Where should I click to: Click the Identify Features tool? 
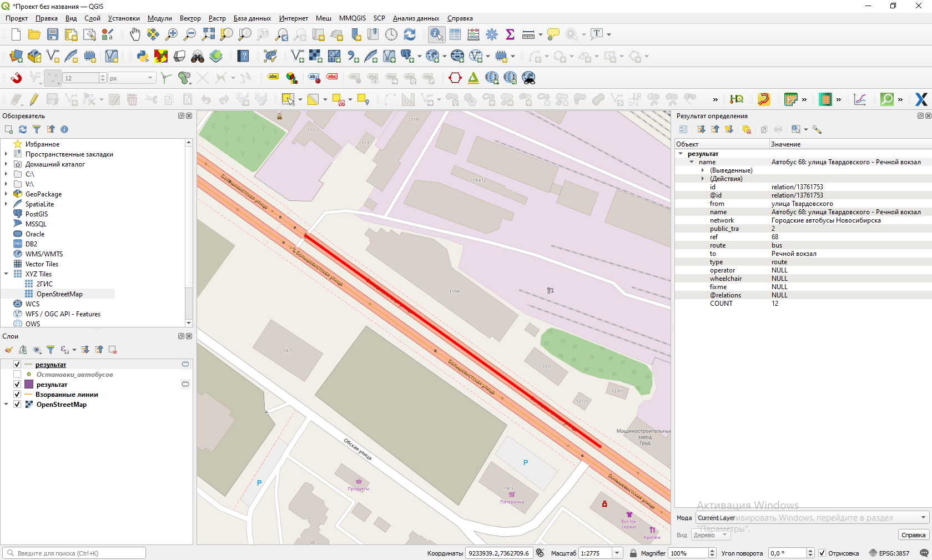click(x=436, y=34)
